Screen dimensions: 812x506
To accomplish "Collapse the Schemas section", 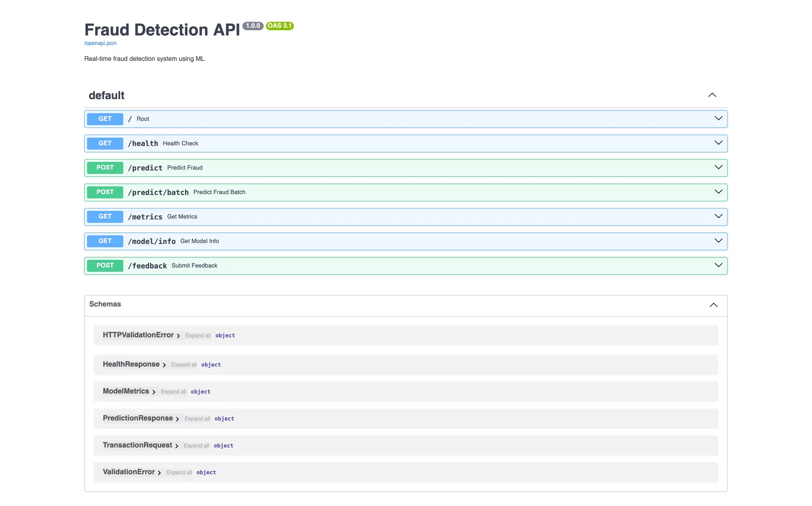I will [713, 305].
